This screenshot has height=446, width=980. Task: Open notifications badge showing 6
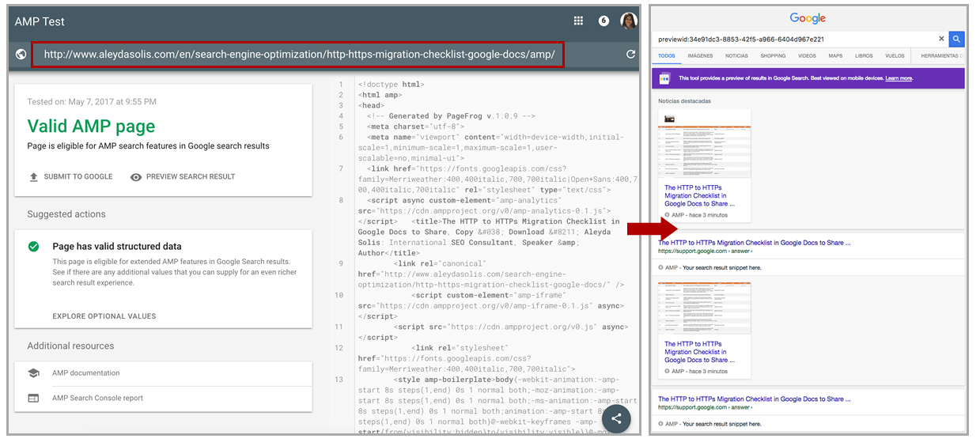tap(604, 21)
